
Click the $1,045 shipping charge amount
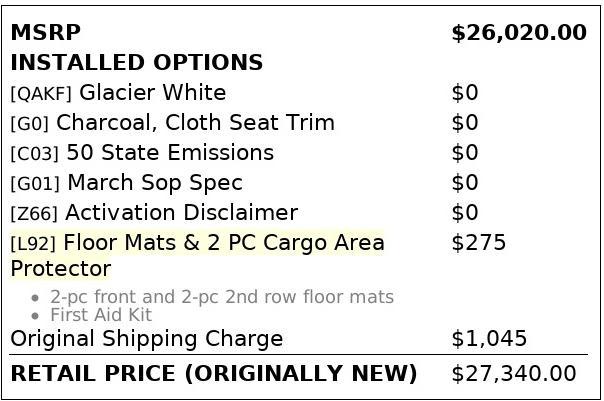489,339
